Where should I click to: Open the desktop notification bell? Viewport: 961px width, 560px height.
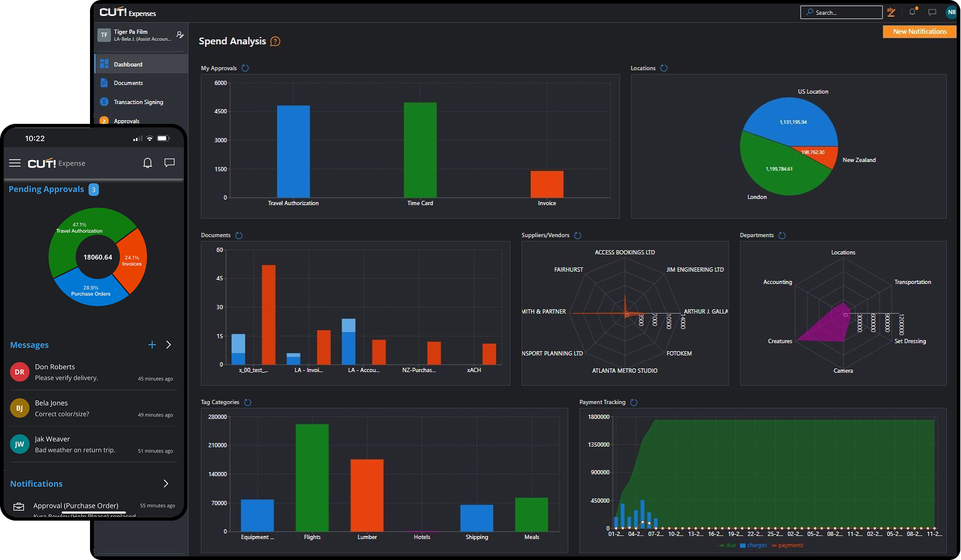(x=912, y=12)
